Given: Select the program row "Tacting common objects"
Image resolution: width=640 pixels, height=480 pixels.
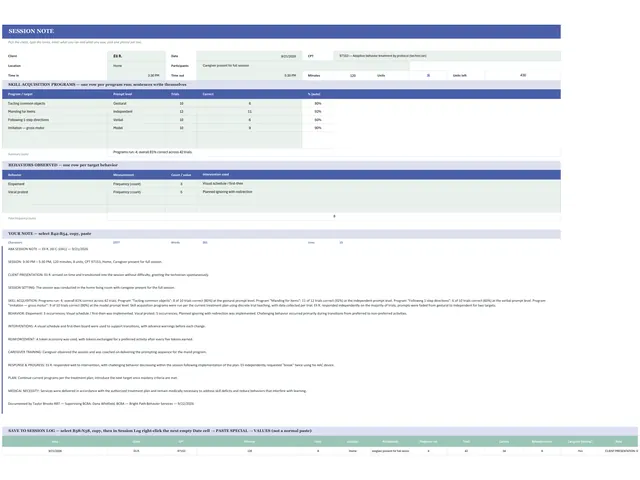Looking at the screenshot, I should pos(55,104).
